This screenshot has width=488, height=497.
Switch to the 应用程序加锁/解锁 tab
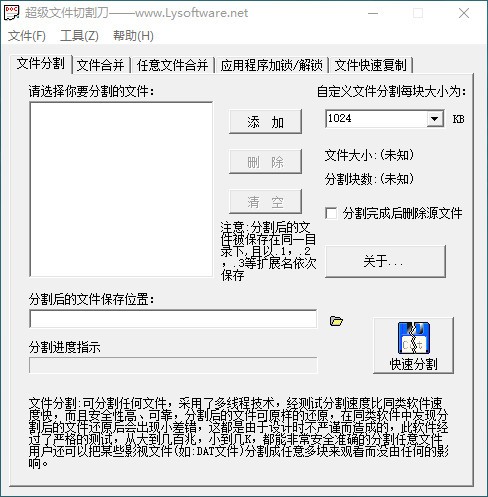[271, 65]
